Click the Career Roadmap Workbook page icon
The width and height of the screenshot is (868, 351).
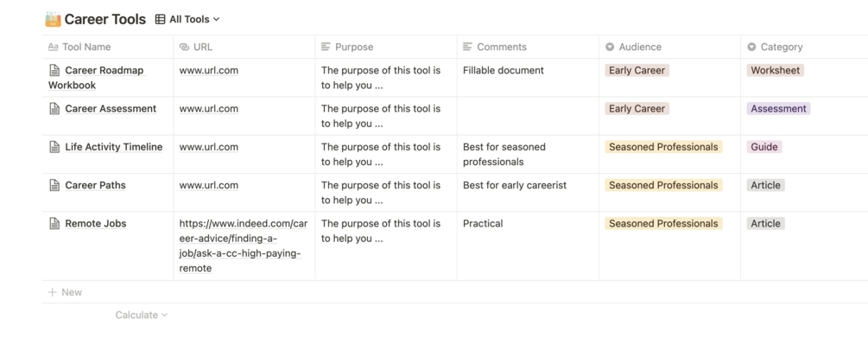54,71
